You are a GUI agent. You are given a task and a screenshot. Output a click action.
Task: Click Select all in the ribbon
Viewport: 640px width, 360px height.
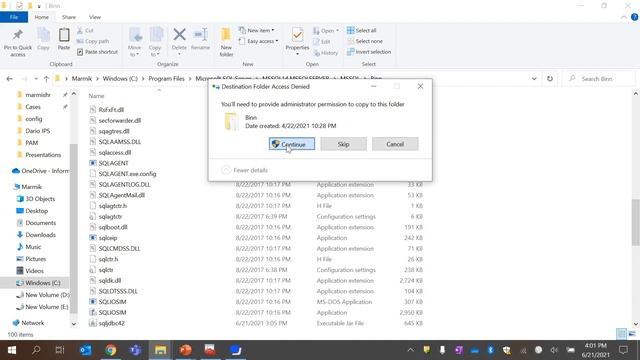[x=362, y=31]
